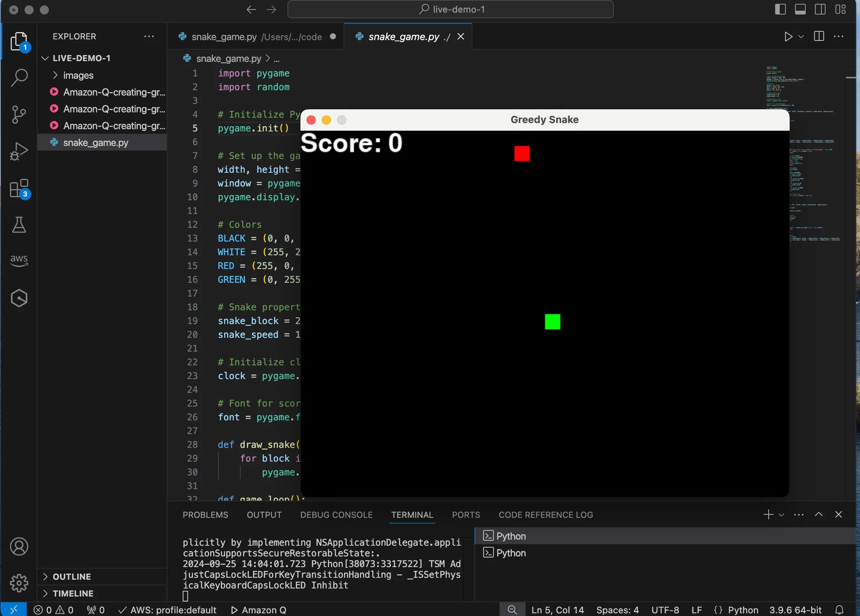Select snake_game.py in the Explorer

tap(102, 143)
